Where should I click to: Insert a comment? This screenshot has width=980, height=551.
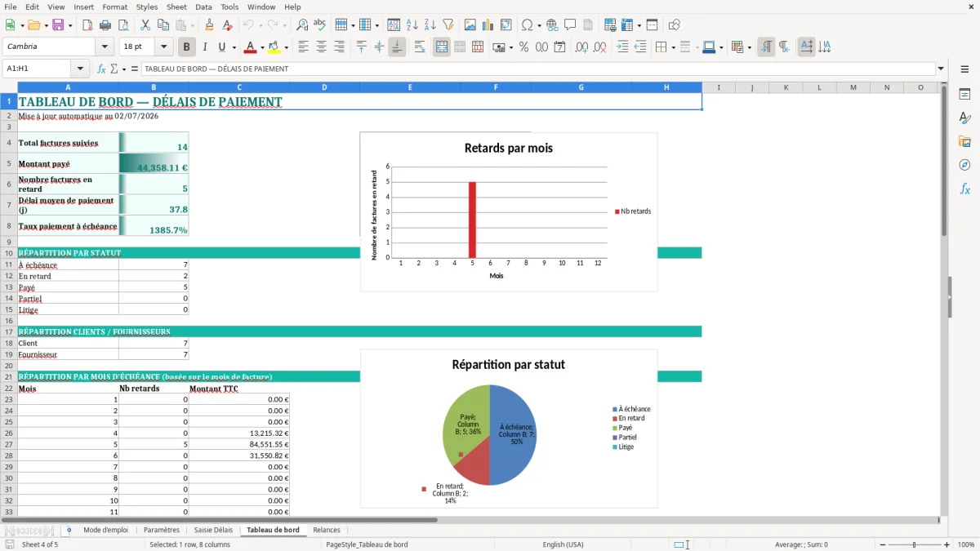[570, 25]
